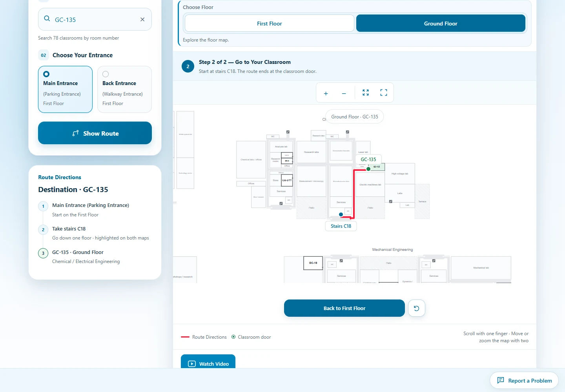This screenshot has width=565, height=392.
Task: Switch to the First Floor tab
Action: click(x=270, y=23)
